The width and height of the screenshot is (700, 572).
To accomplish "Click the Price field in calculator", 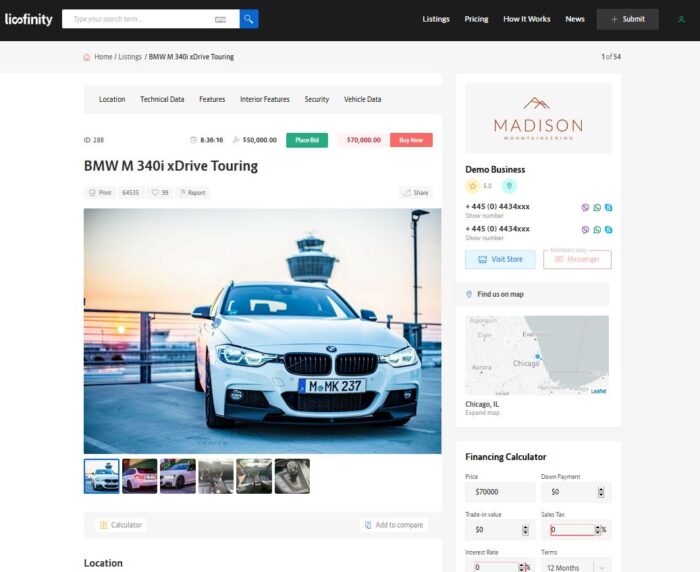I will 500,492.
